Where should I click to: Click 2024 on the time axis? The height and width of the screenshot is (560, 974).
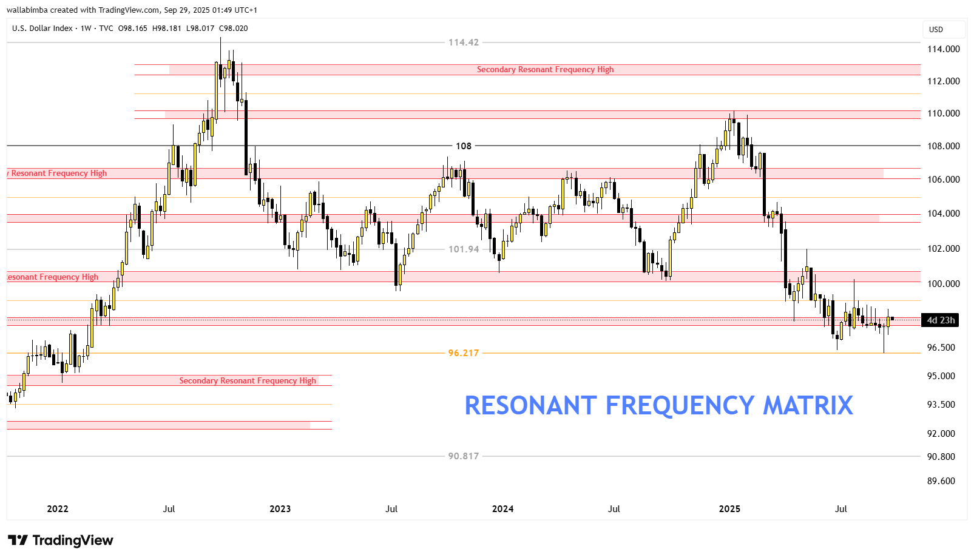point(502,509)
